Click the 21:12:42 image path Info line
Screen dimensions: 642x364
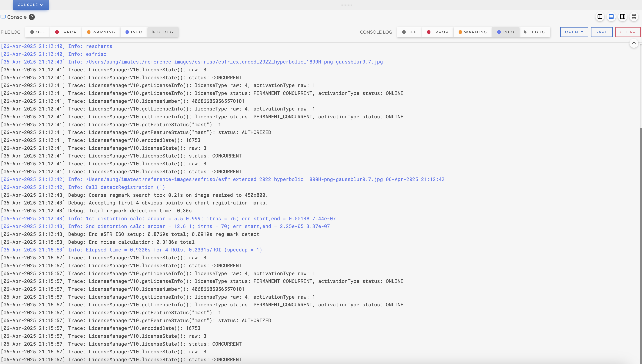[223, 179]
